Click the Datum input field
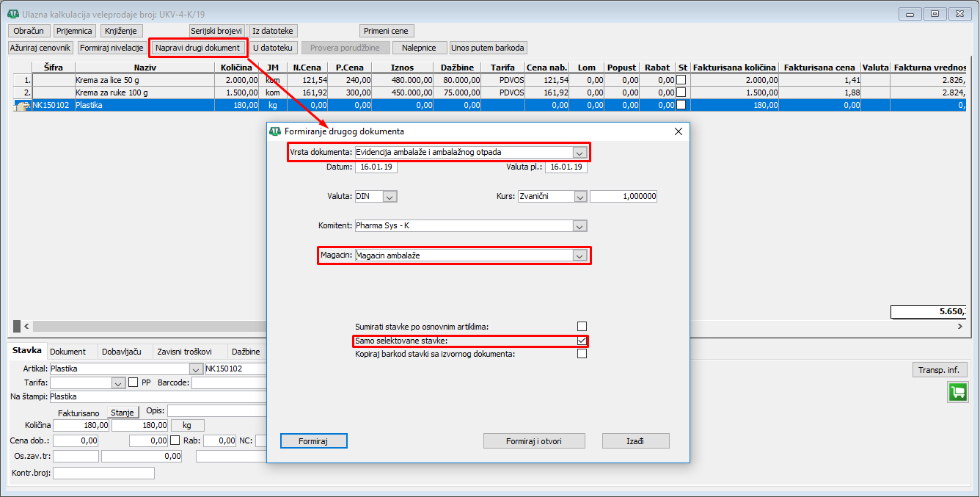This screenshot has height=497, width=980. click(x=376, y=167)
